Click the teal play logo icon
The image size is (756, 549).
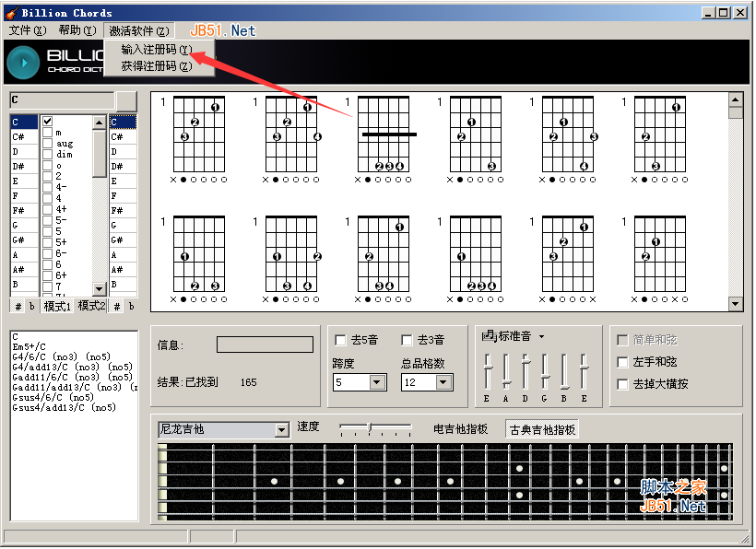coord(23,63)
